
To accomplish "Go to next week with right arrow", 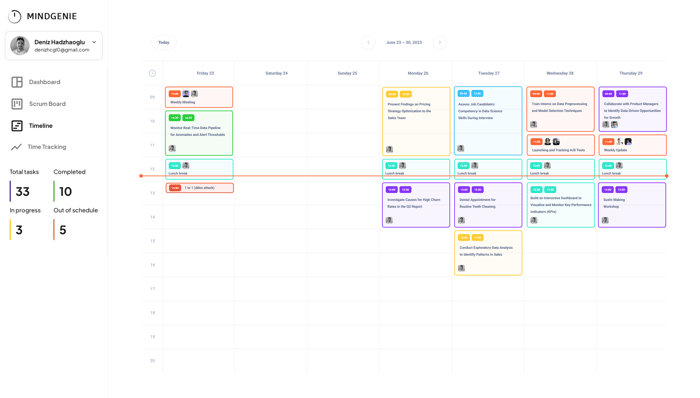I will pos(440,42).
